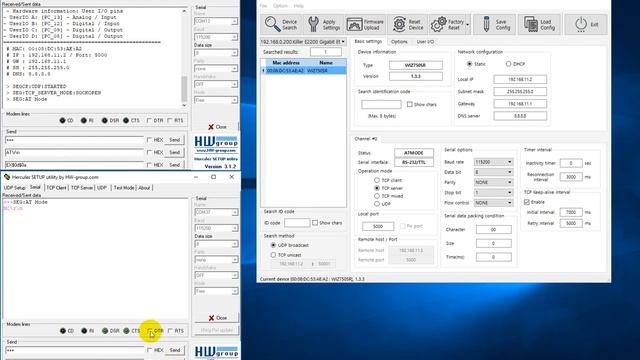Open the Firmware Upload tool
The height and width of the screenshot is (360, 640).
[x=365, y=24]
